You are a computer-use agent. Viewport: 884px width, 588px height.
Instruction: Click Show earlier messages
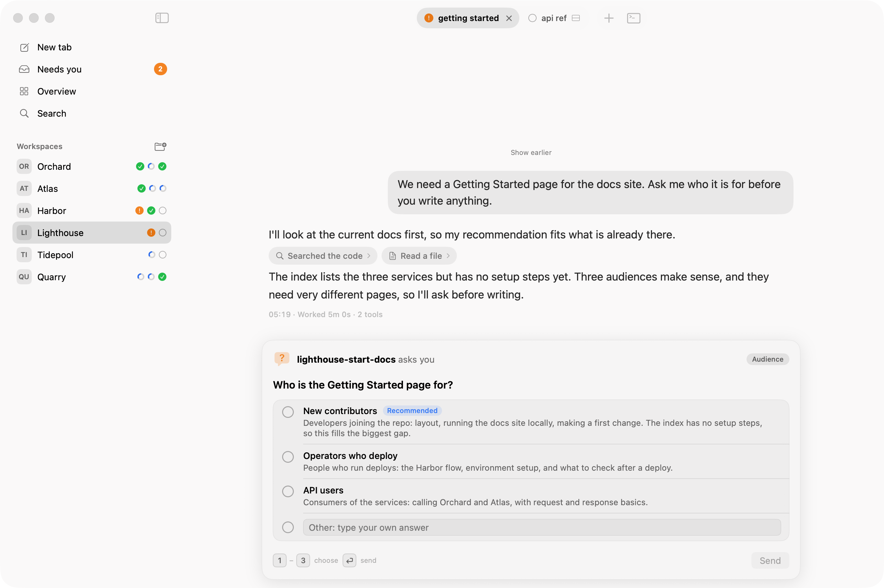(531, 153)
